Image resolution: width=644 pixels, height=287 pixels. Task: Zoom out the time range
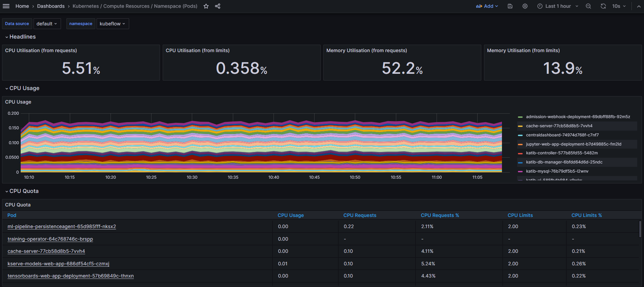click(588, 6)
